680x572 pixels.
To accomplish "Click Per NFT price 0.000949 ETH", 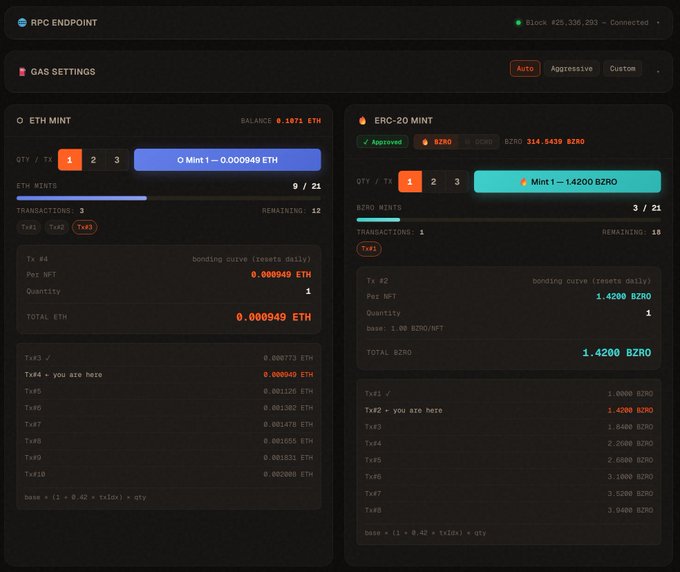I will click(281, 275).
